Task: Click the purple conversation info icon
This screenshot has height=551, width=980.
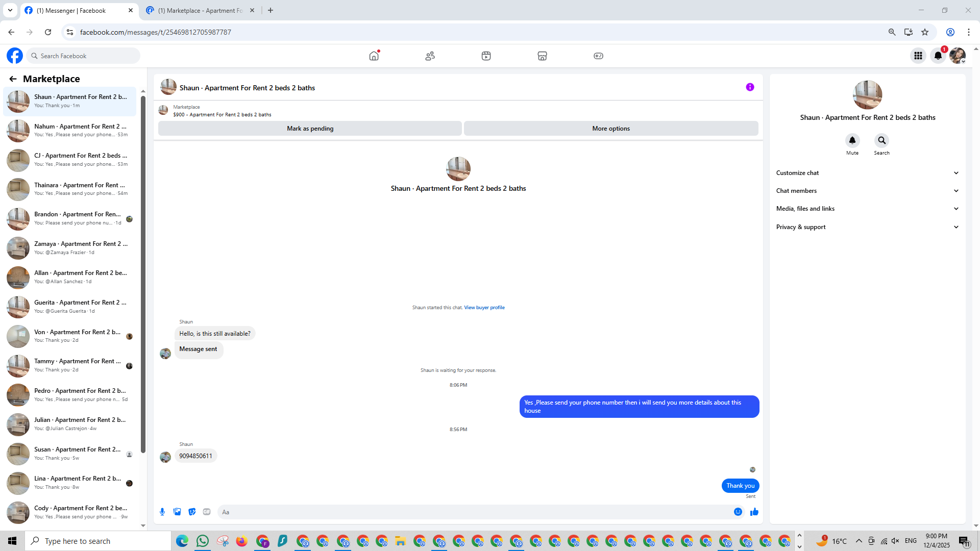Action: point(750,87)
